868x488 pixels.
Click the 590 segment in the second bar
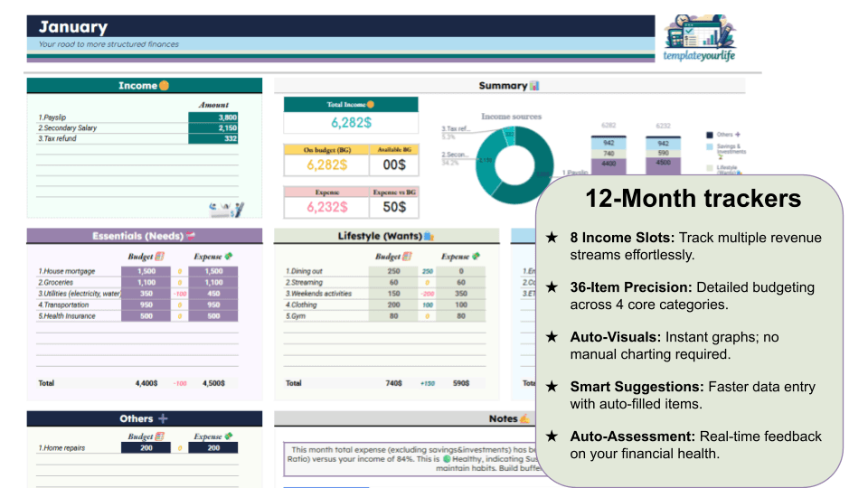click(663, 153)
